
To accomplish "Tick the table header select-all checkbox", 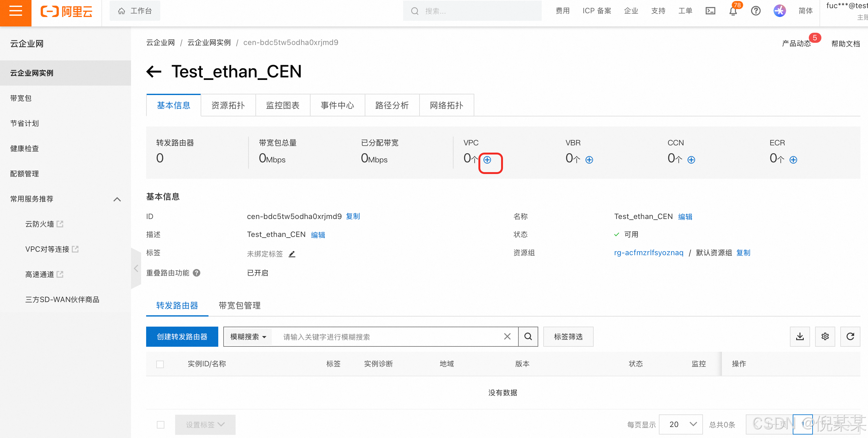I will [x=160, y=364].
